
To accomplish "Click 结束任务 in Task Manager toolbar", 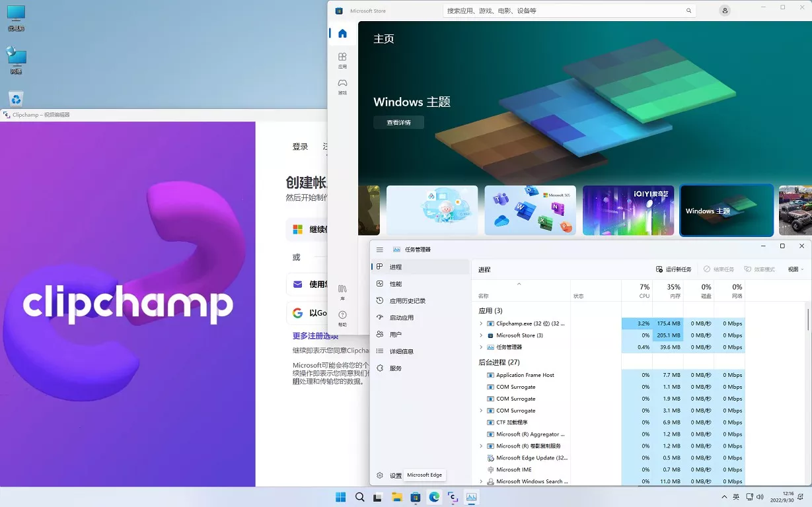I will point(718,269).
